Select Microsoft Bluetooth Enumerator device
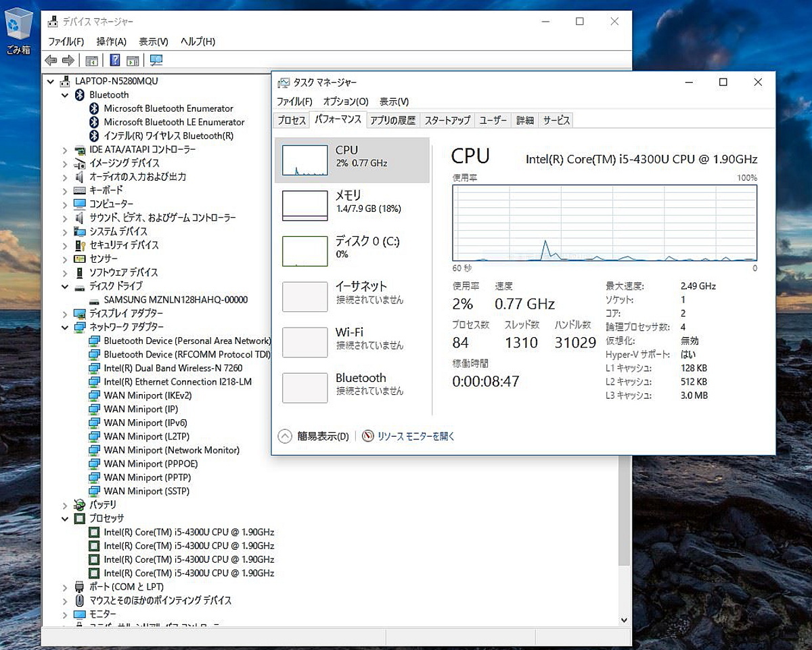This screenshot has height=650, width=812. pyautogui.click(x=168, y=108)
